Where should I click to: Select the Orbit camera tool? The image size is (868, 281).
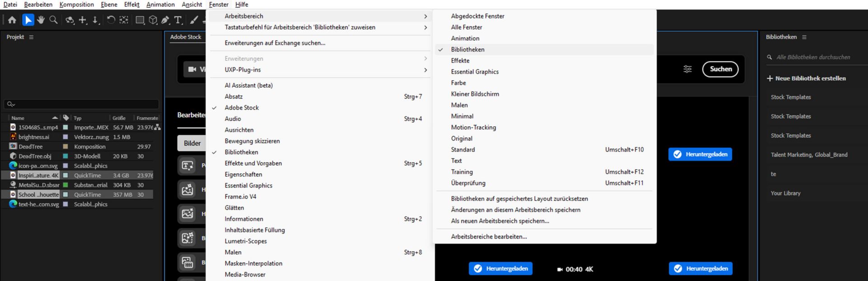pyautogui.click(x=70, y=20)
